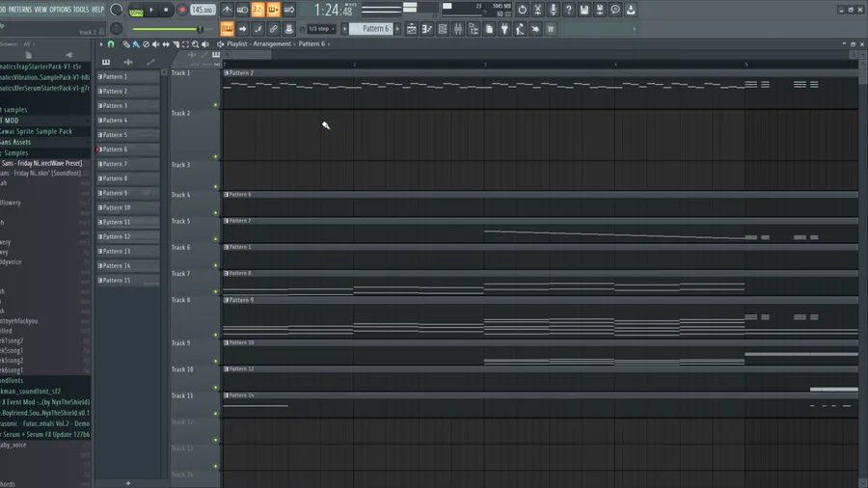Click the audio editor scissors icon
The height and width of the screenshot is (488, 868).
537,10
